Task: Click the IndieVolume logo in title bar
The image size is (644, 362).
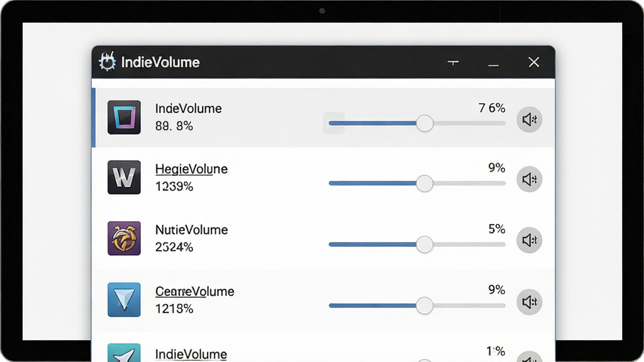Action: coord(108,62)
